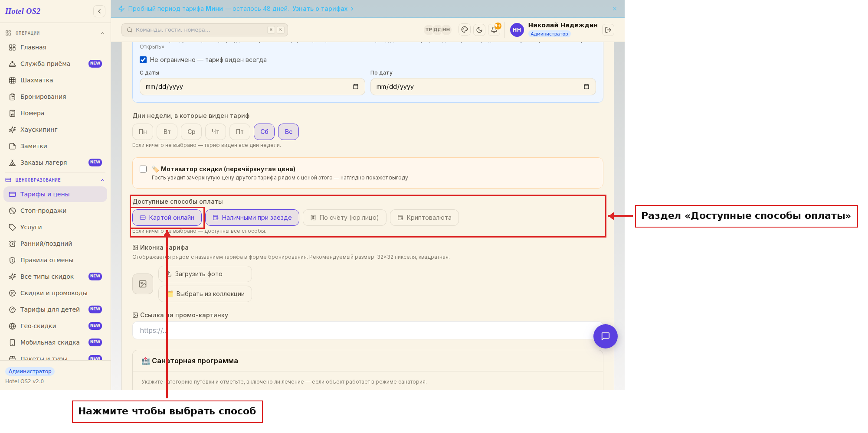
Task: Click «Загрузить фото» button
Action: (x=205, y=274)
